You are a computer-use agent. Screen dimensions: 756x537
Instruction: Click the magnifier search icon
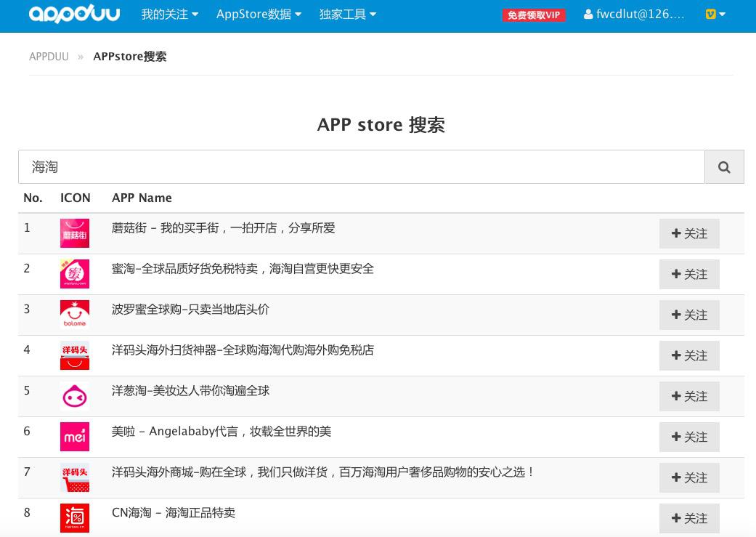(x=724, y=166)
